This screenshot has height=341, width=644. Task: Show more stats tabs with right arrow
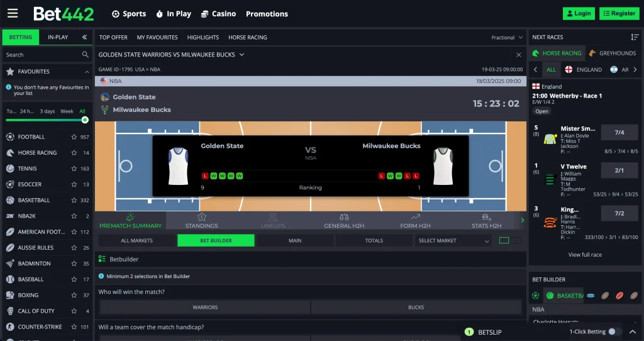click(523, 220)
